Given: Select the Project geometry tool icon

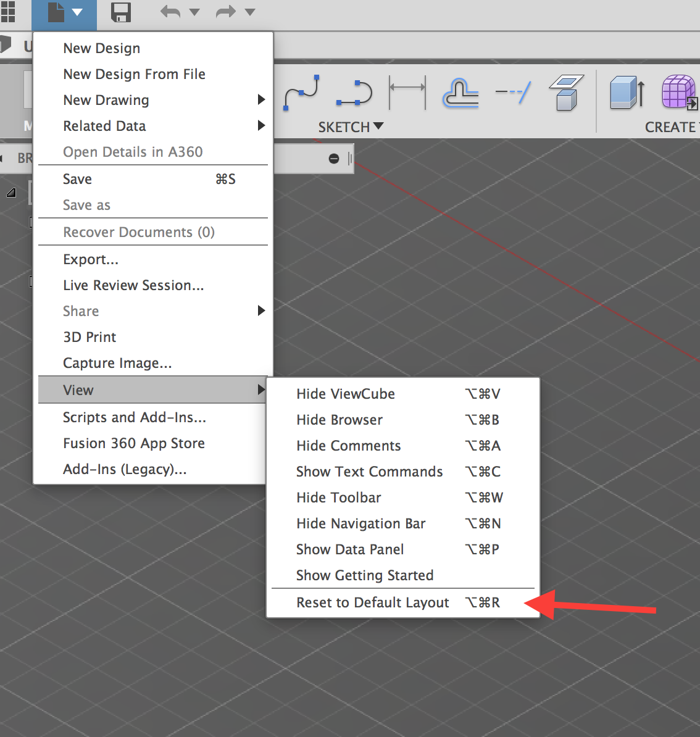Looking at the screenshot, I should [567, 93].
